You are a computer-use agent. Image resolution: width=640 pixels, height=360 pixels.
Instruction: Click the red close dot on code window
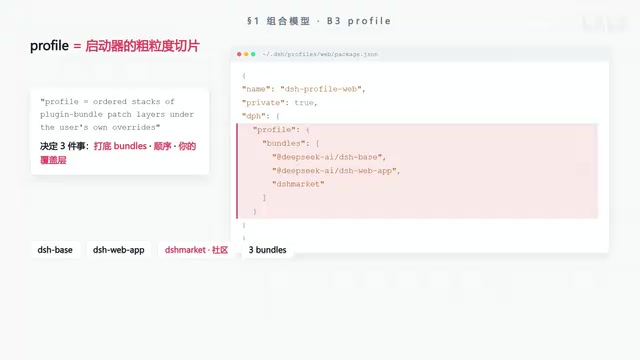point(239,54)
